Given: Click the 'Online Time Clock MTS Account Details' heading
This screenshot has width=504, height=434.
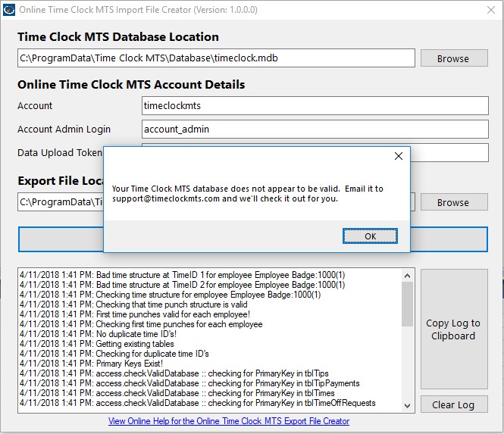Looking at the screenshot, I should click(131, 85).
